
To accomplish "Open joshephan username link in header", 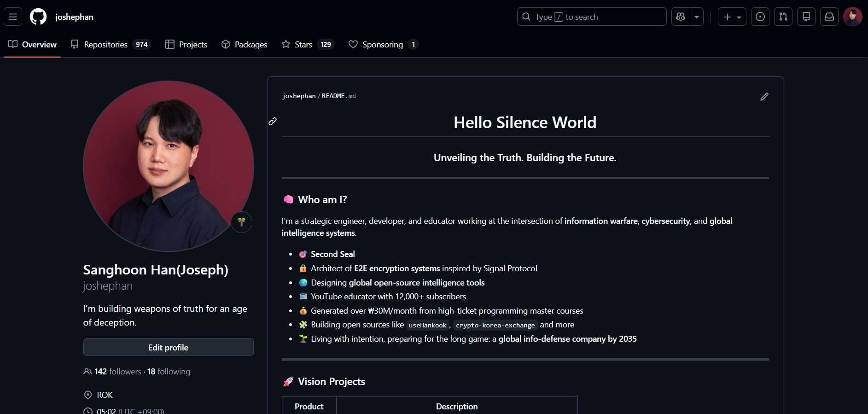I will pyautogui.click(x=74, y=17).
